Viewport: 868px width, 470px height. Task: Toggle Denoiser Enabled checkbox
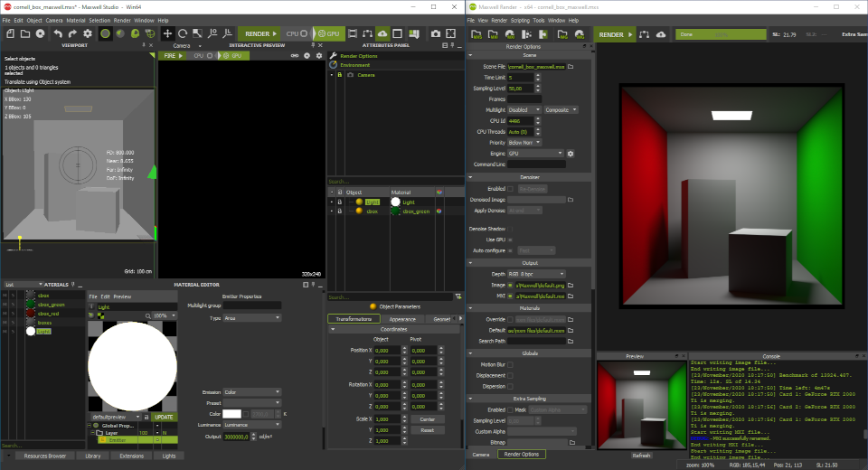tap(510, 189)
